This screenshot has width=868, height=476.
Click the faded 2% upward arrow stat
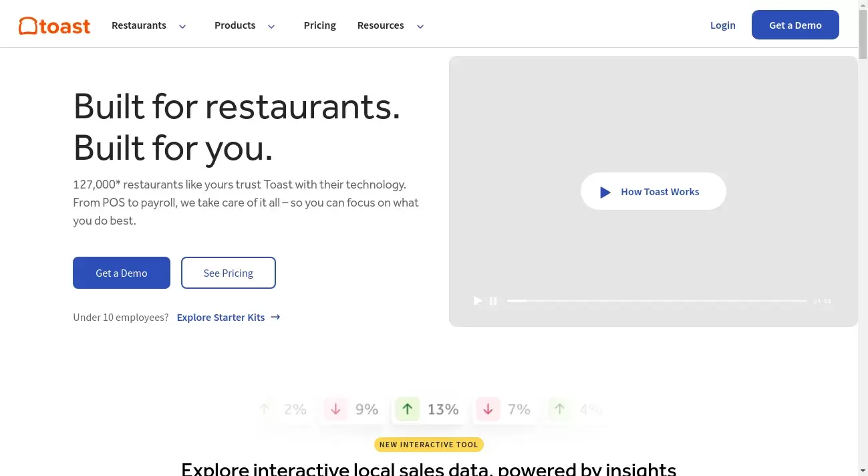(x=265, y=408)
